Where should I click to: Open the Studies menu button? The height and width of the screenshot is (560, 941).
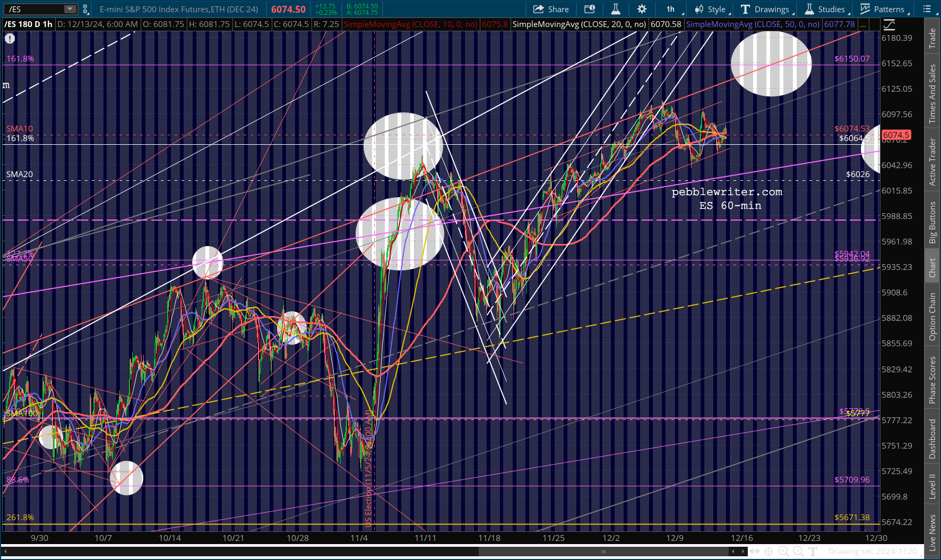click(x=825, y=9)
